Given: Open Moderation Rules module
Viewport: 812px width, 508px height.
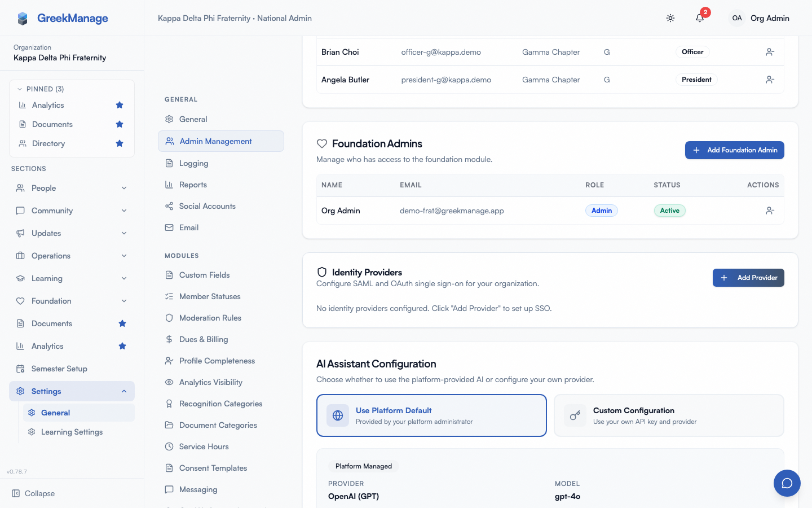Looking at the screenshot, I should click(x=221, y=318).
